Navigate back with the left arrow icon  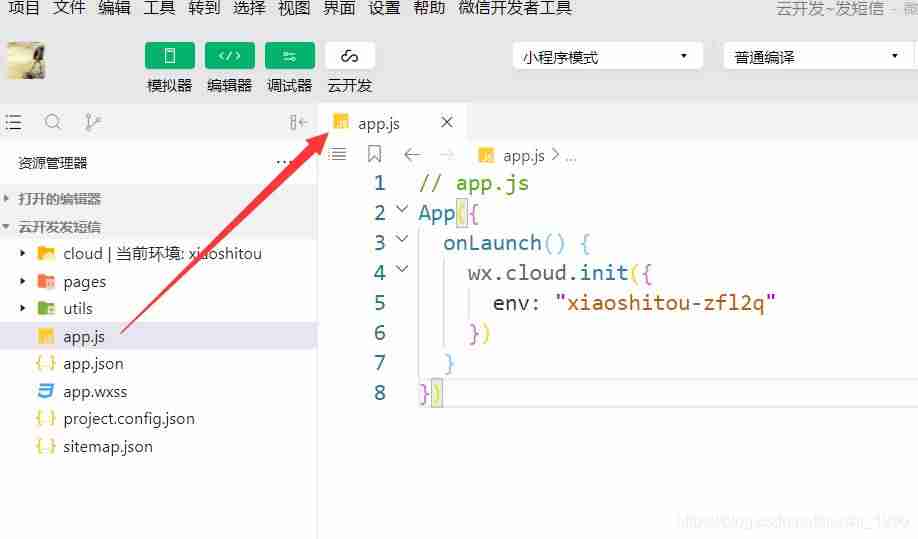tap(412, 155)
